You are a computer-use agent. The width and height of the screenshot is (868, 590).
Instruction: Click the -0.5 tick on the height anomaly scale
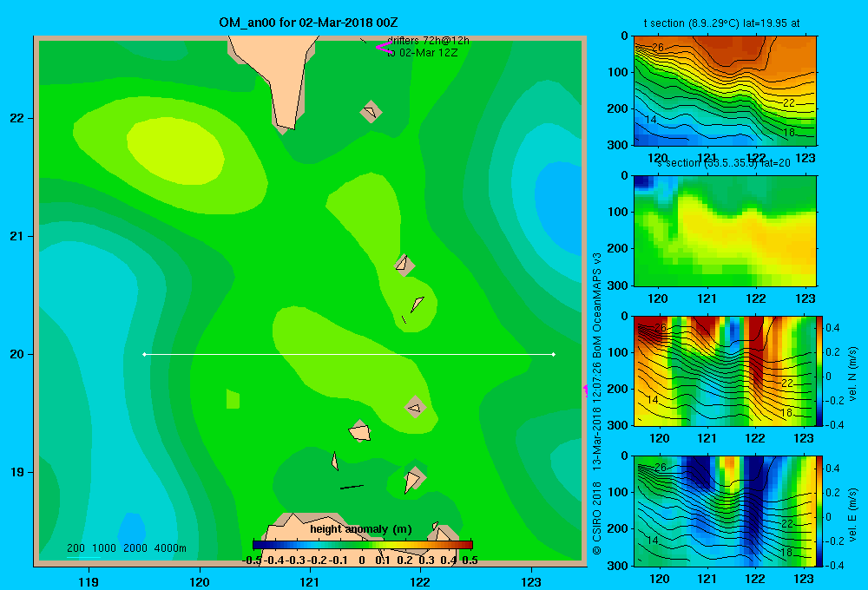[253, 560]
